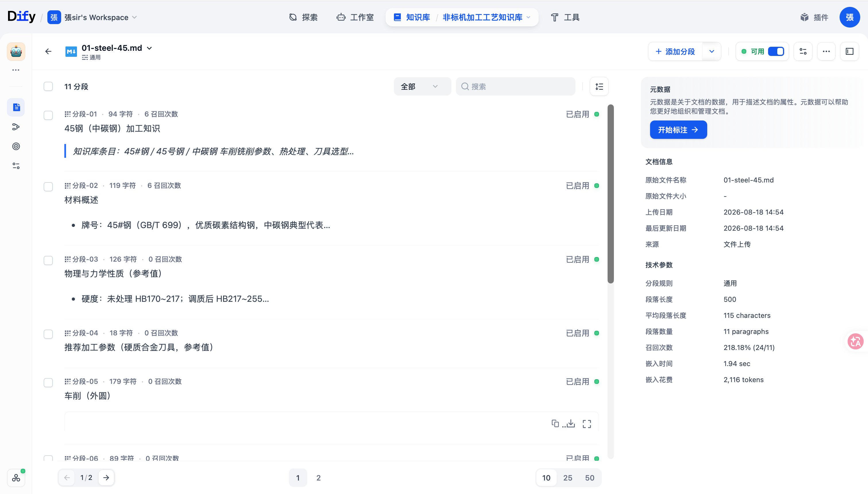The height and width of the screenshot is (494, 868).
Task: Go to the 探索 tab
Action: (x=303, y=17)
